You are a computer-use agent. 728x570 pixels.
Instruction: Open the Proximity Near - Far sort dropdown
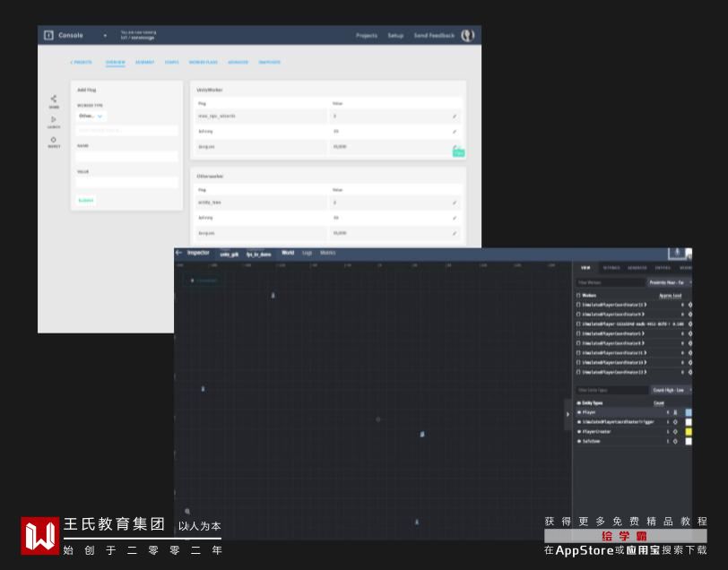(x=669, y=282)
